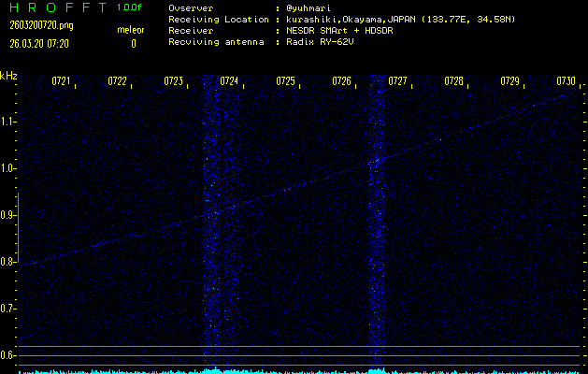
Task: Click the 0.6 kHz axis label
Action: click(x=7, y=355)
